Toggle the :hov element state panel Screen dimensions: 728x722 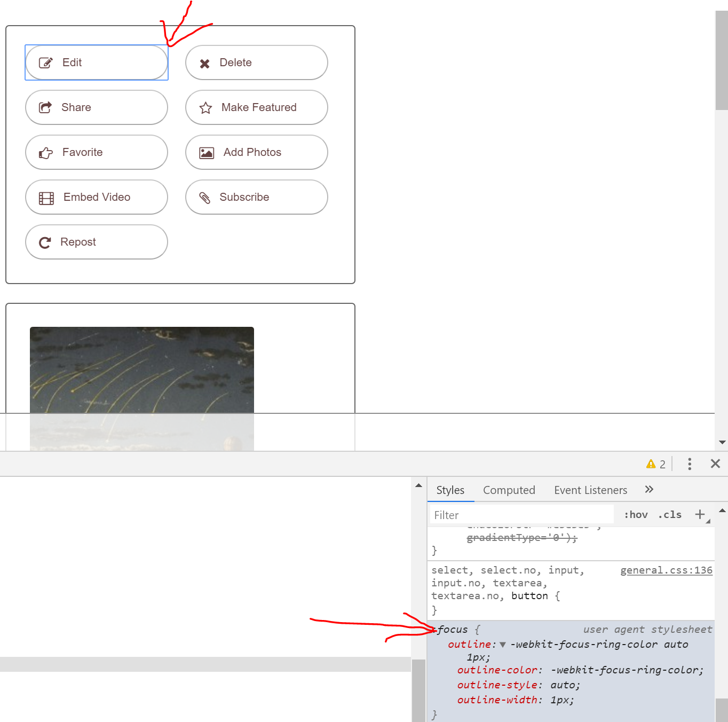click(636, 515)
